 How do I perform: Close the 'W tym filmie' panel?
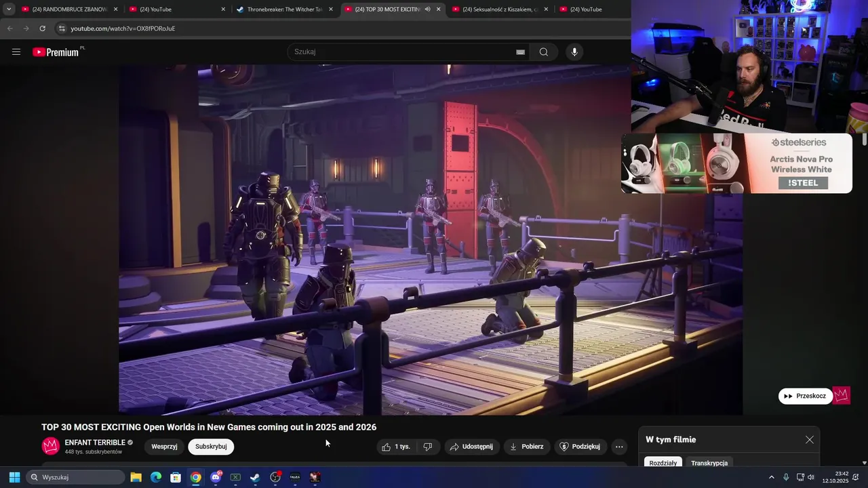(x=810, y=440)
